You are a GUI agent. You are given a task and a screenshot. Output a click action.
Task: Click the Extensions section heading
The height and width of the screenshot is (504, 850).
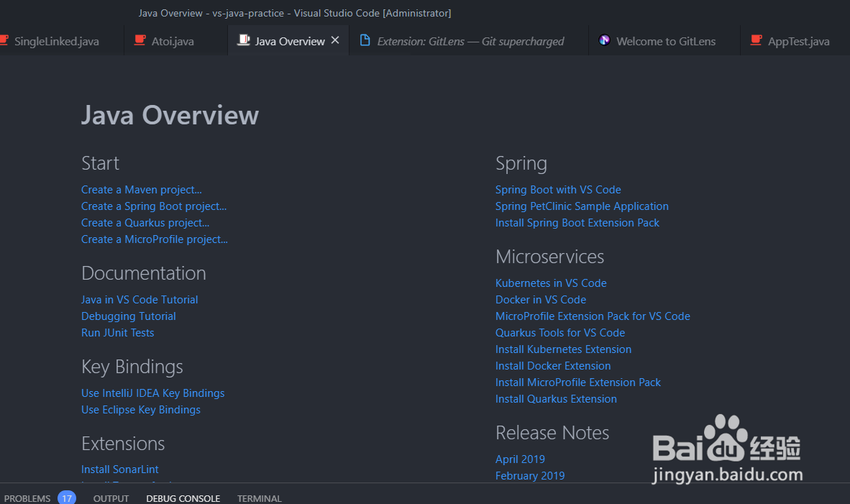(x=123, y=444)
